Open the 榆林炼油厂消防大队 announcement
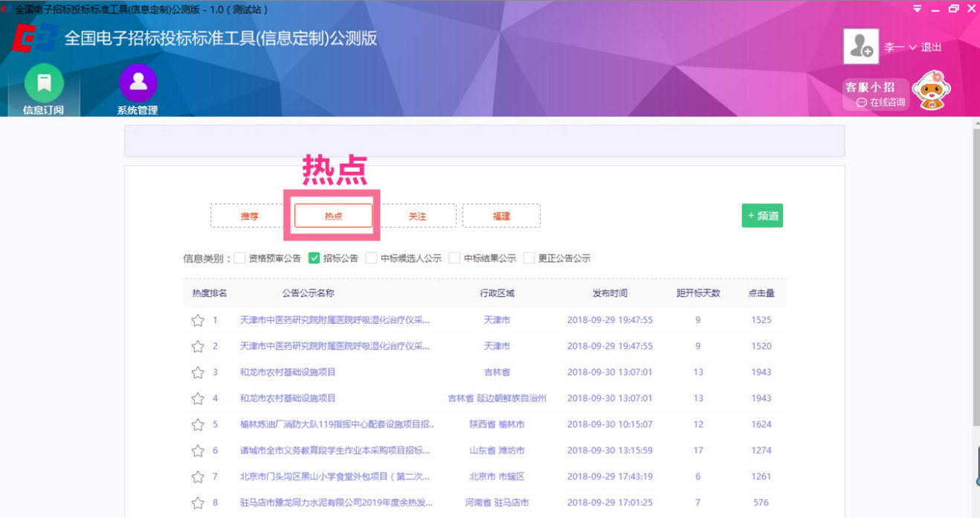This screenshot has width=980, height=518. pyautogui.click(x=337, y=424)
